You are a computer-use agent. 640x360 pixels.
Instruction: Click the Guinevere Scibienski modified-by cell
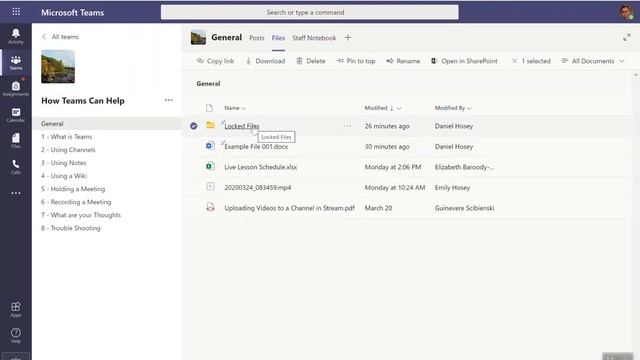pos(464,208)
